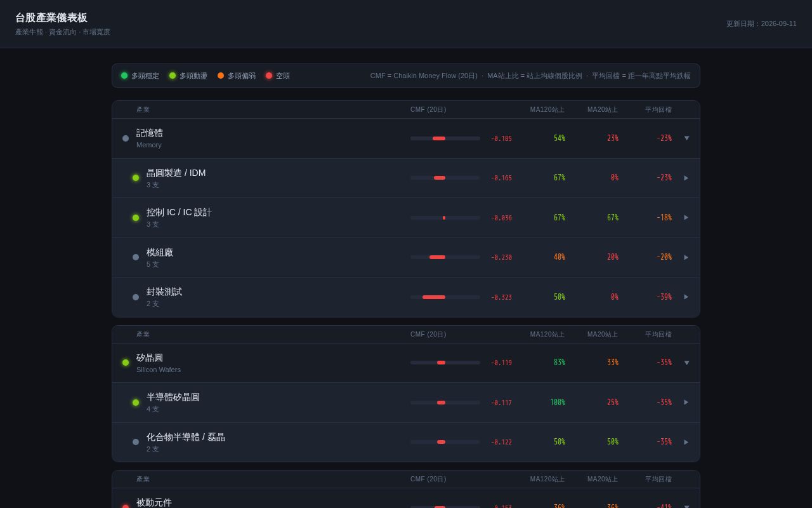Click the -0.185 CMF value for 記憶體

coord(501,139)
